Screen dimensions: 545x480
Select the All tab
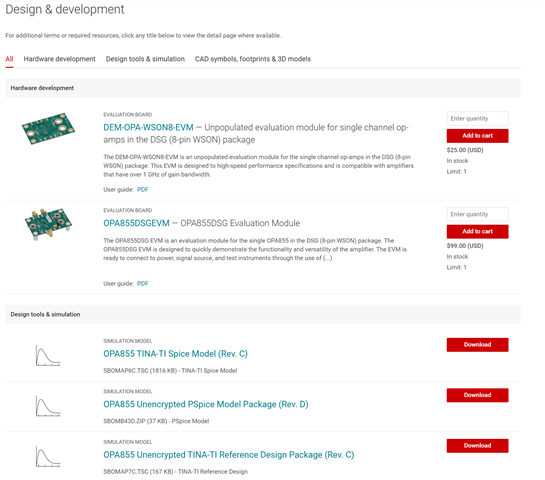[x=9, y=59]
